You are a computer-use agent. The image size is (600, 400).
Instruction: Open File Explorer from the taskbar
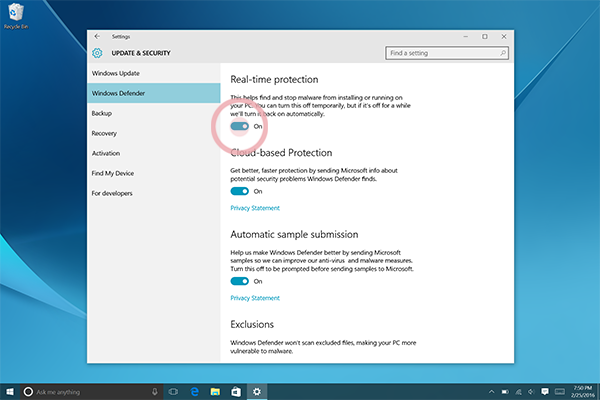coord(215,392)
